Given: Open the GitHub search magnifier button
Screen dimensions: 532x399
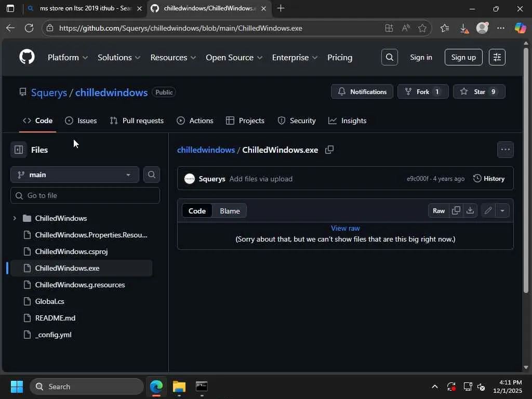Looking at the screenshot, I should coord(389,57).
